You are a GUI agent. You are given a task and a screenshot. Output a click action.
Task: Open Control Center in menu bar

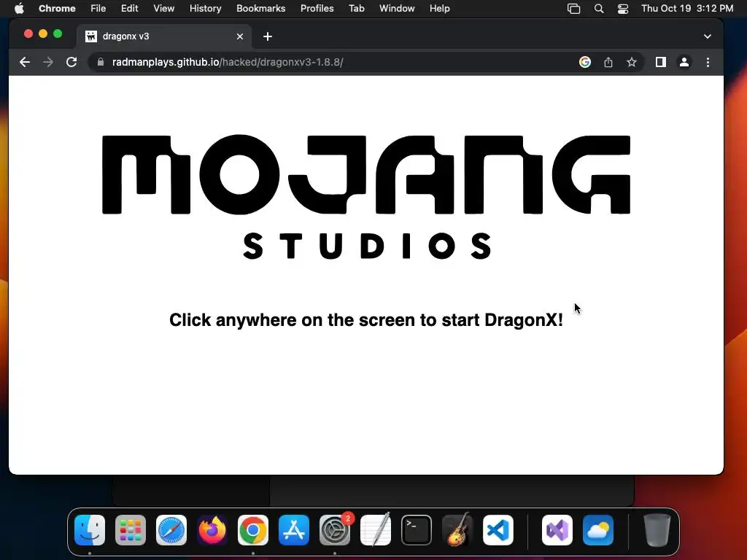pyautogui.click(x=623, y=9)
